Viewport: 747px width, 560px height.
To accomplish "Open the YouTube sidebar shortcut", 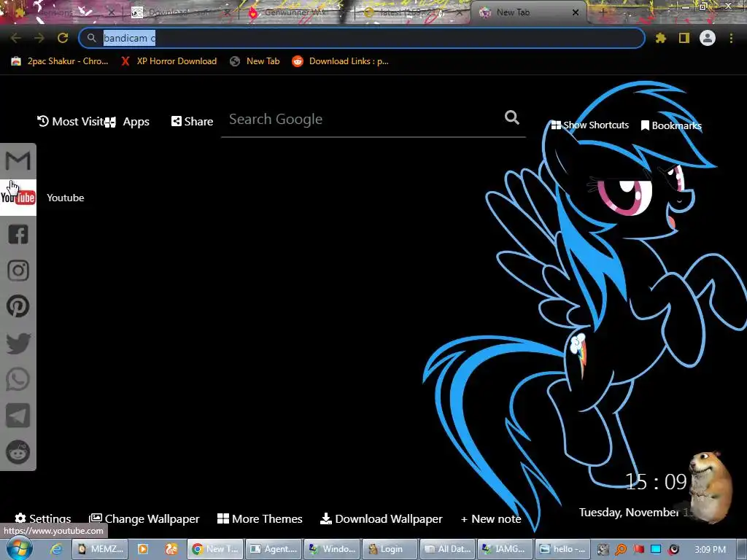I will tap(18, 198).
